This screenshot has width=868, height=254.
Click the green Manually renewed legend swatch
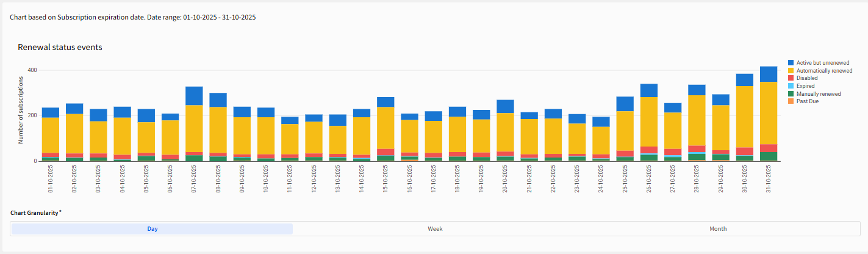(791, 94)
